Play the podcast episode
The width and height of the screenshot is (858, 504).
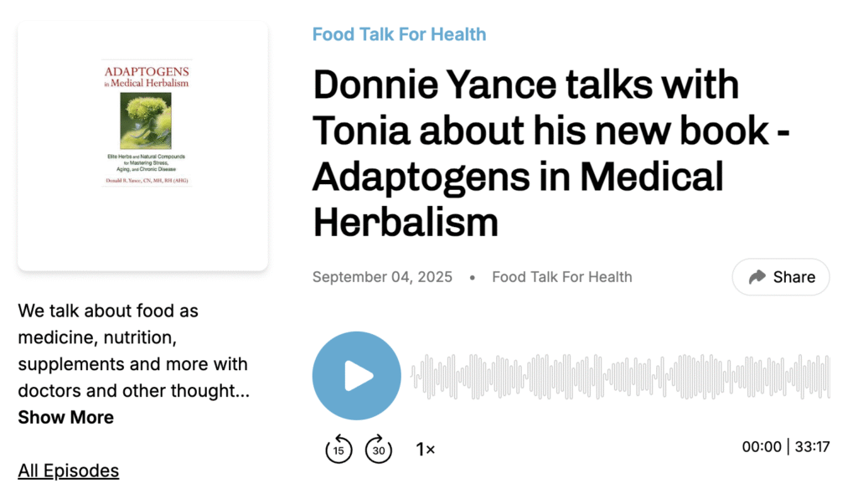click(x=356, y=375)
